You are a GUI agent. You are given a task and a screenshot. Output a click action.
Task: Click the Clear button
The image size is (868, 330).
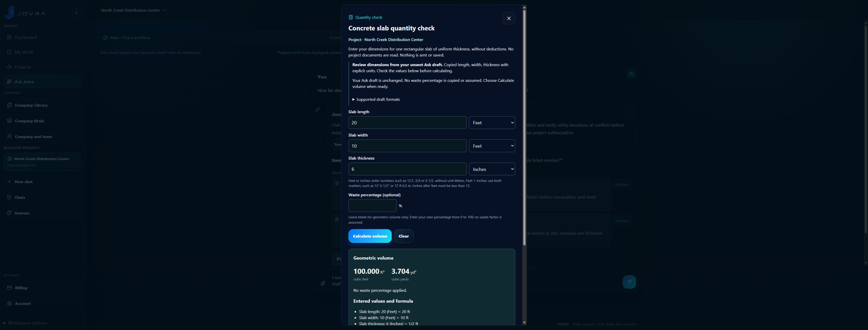click(403, 236)
